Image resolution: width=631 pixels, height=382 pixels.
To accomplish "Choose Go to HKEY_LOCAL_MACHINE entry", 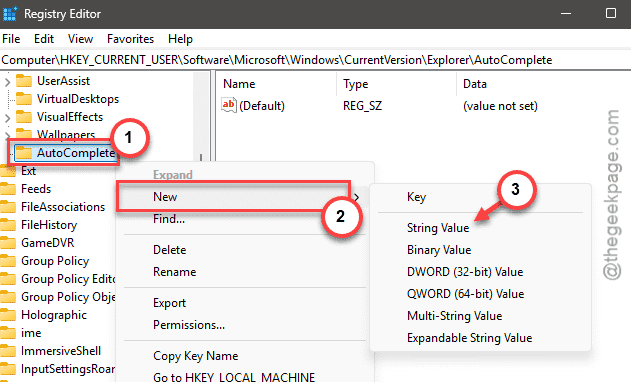I will (x=234, y=377).
